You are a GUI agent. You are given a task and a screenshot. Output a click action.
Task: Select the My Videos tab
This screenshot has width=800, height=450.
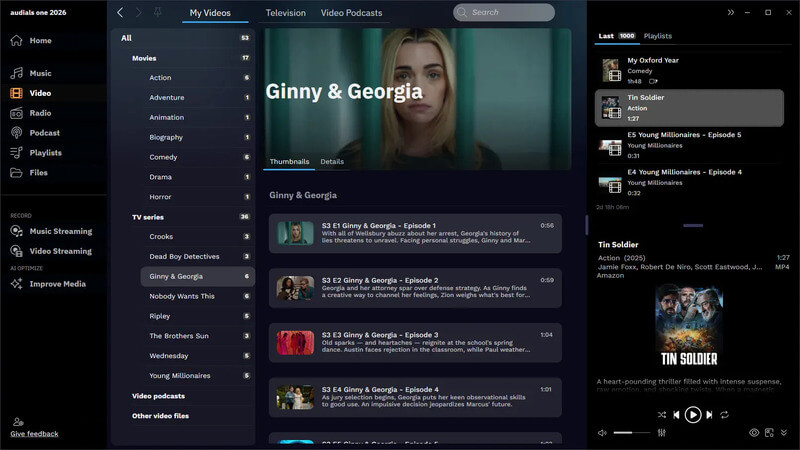point(210,13)
